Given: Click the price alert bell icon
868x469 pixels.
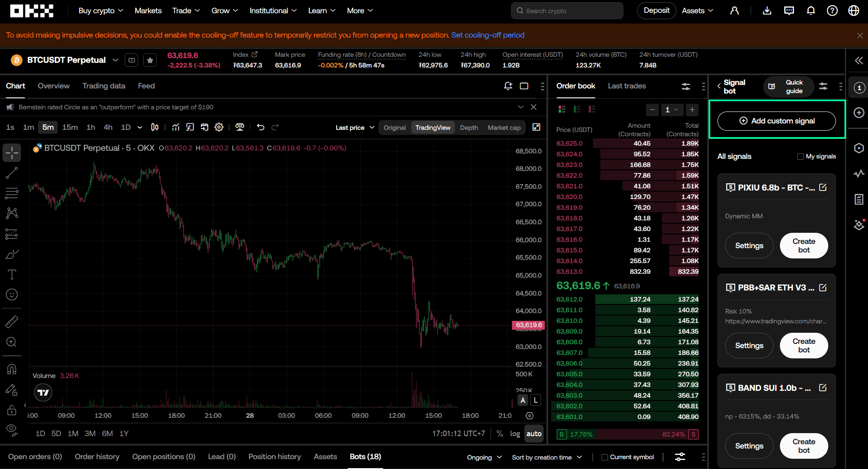Looking at the screenshot, I should point(508,86).
